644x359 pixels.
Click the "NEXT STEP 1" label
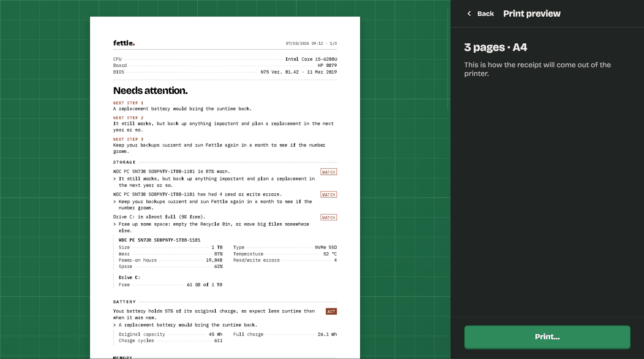click(x=128, y=103)
